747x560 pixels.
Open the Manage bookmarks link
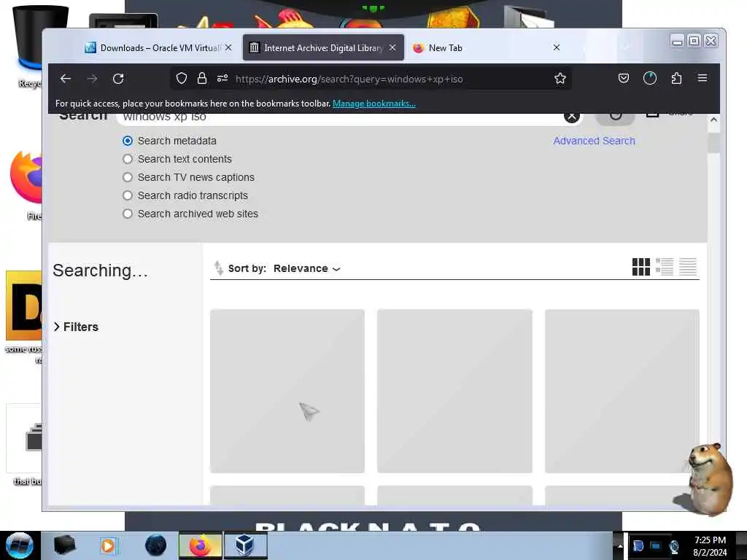(374, 104)
